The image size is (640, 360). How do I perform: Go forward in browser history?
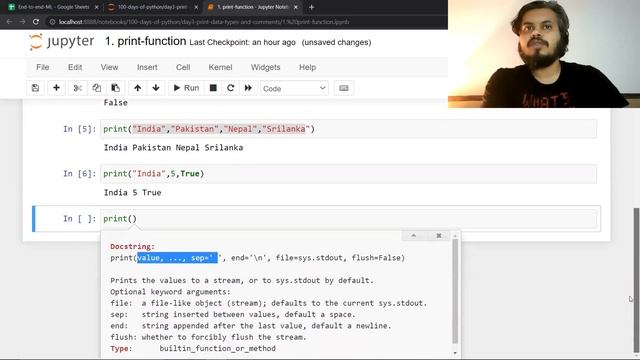tap(22, 22)
